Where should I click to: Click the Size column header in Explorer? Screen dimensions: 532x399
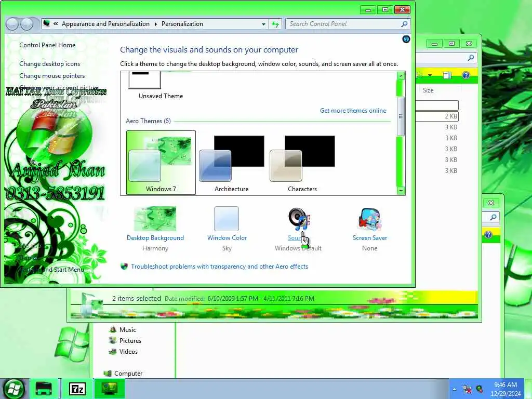coord(428,90)
